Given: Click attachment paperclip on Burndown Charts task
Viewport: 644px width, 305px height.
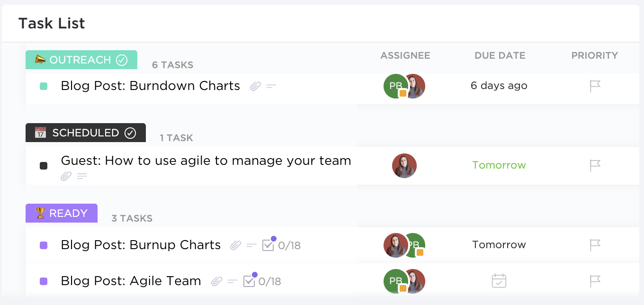Looking at the screenshot, I should (256, 86).
